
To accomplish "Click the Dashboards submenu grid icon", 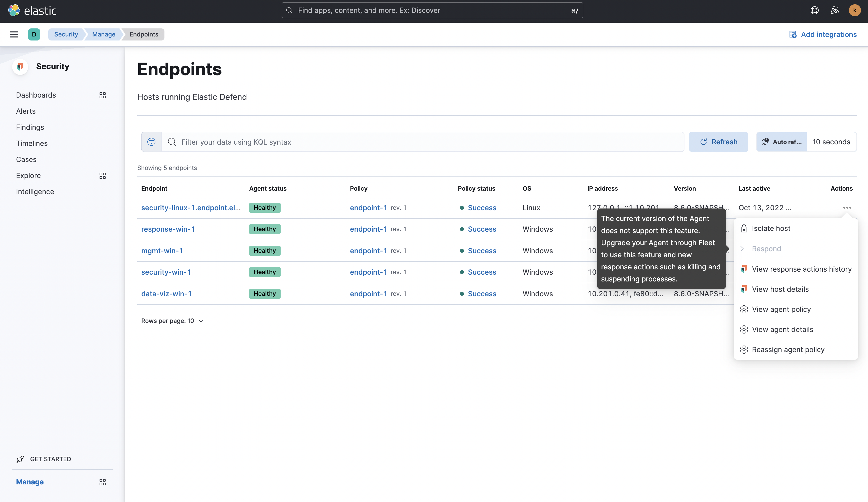I will tap(102, 95).
